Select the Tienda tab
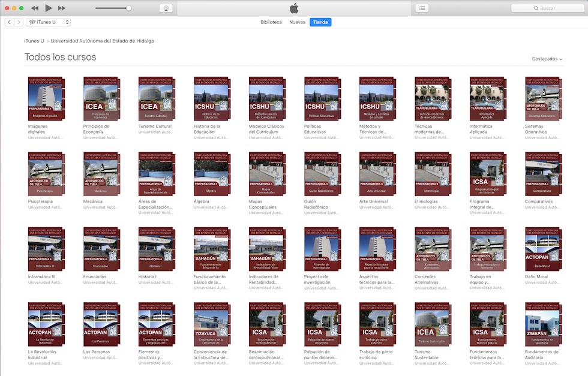588x376 pixels. (320, 22)
